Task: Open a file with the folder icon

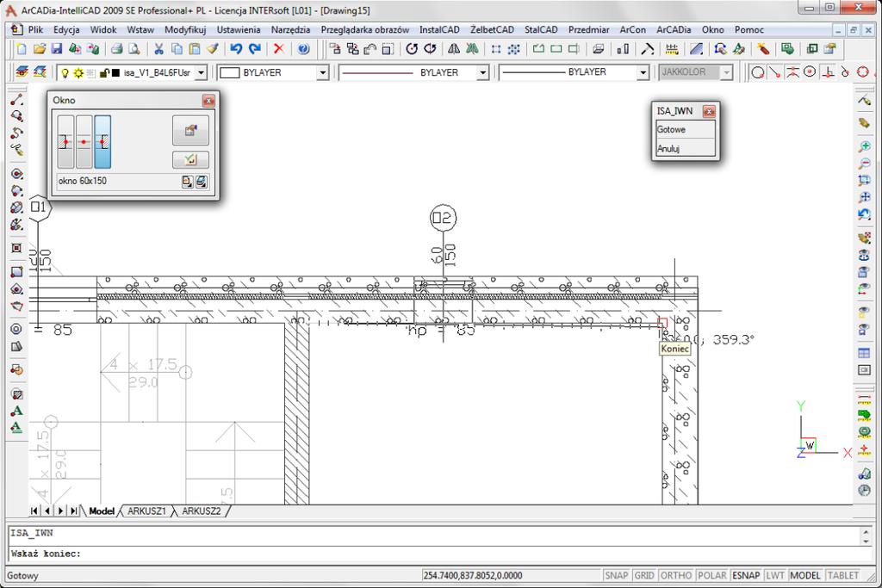Action: pos(40,49)
